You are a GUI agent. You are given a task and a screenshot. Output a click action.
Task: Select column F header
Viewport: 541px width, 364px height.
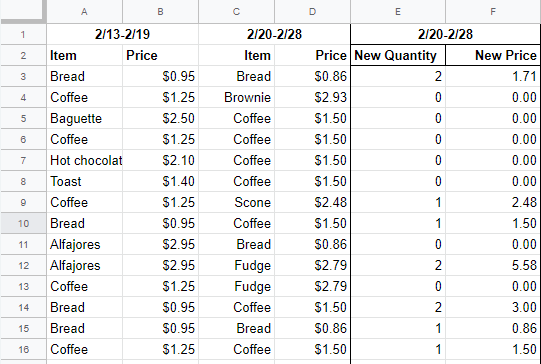pyautogui.click(x=493, y=12)
